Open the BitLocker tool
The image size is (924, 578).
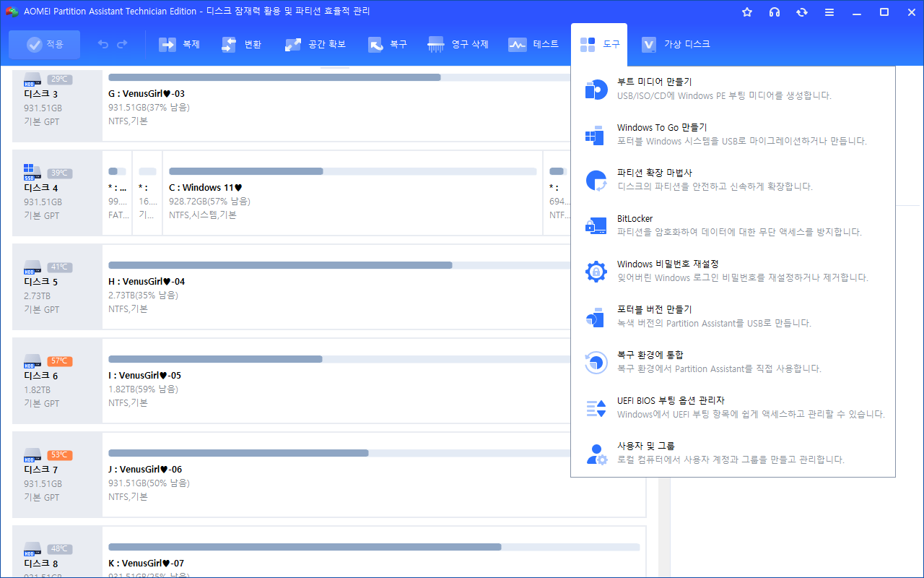(x=733, y=225)
